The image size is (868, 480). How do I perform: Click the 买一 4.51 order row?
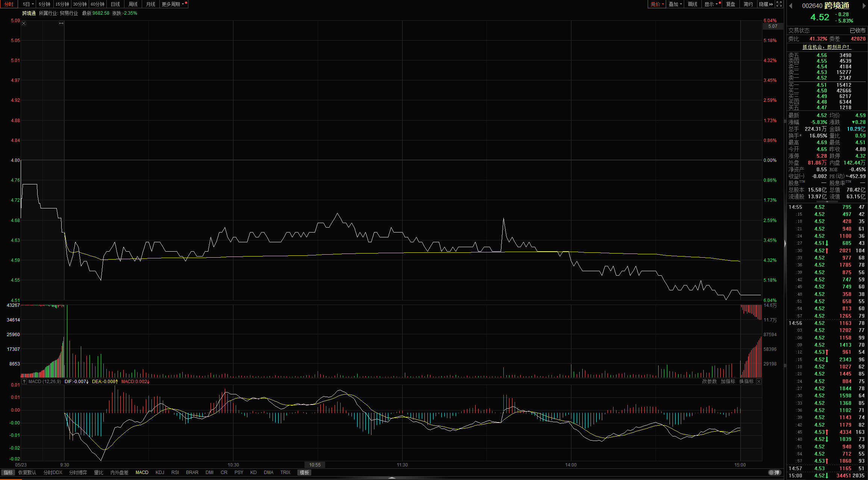coord(827,85)
